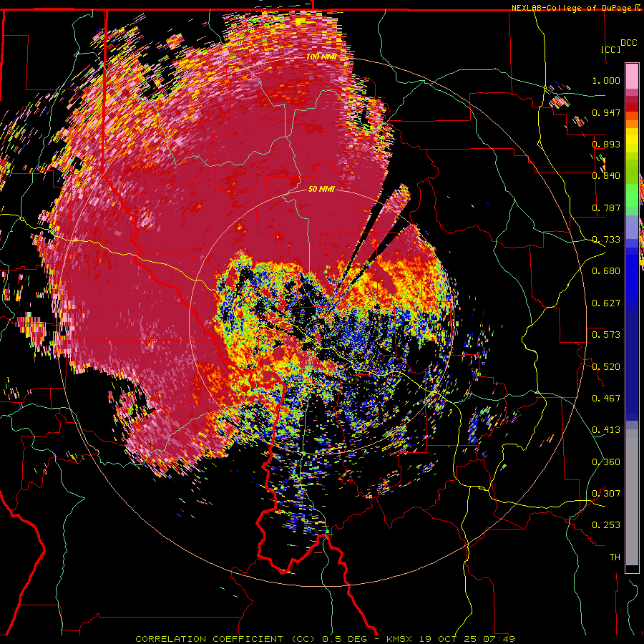Click the yellow segment of the color bar
644x644 pixels.
tap(632, 144)
